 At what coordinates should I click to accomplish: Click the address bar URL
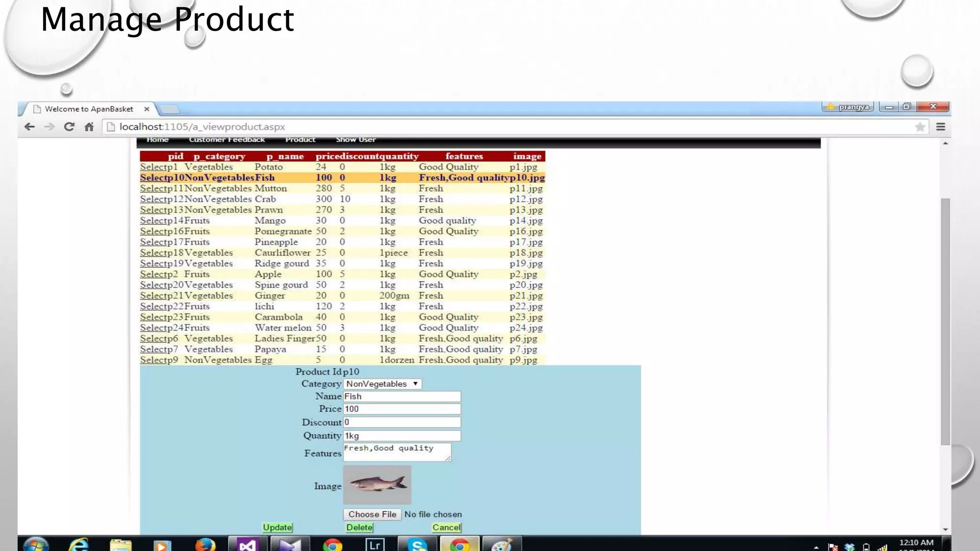(x=202, y=127)
